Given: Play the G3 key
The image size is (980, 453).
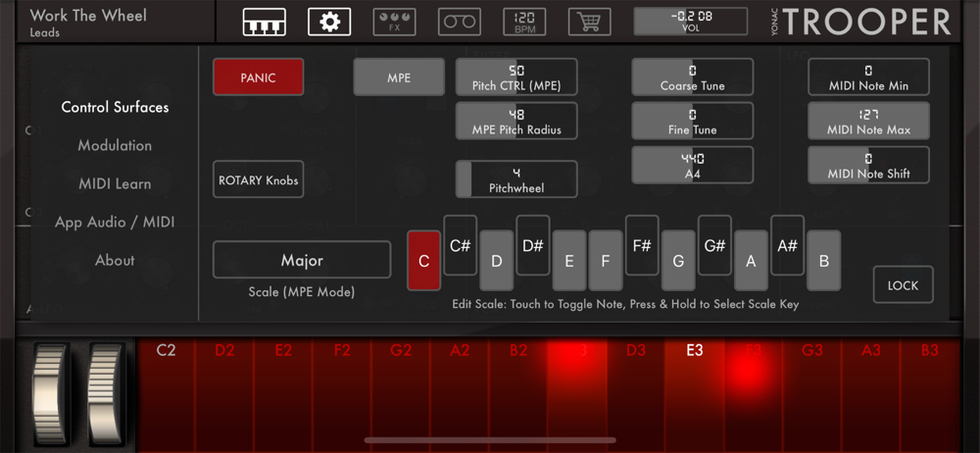Looking at the screenshot, I should click(x=811, y=394).
